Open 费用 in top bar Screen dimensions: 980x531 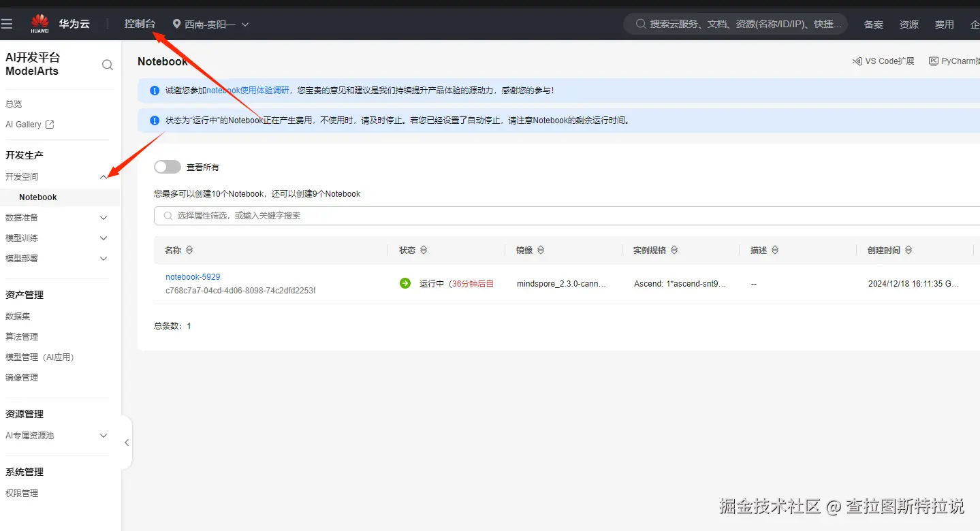pyautogui.click(x=945, y=25)
